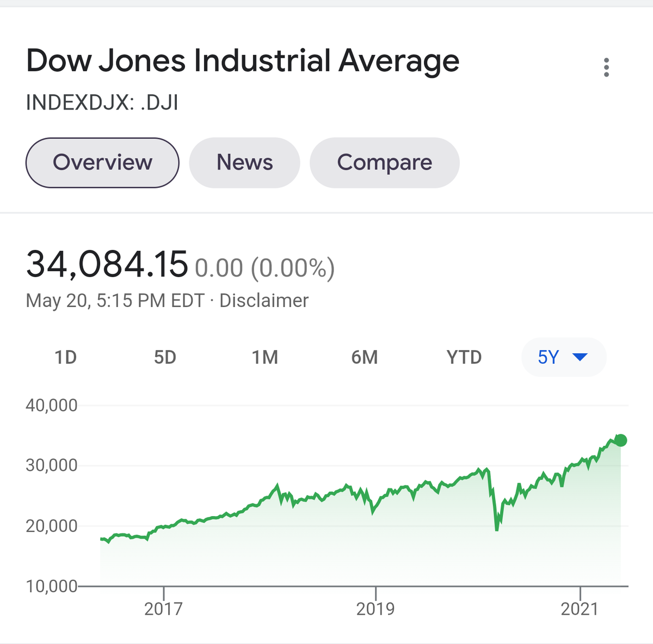Click the 2021 axis marker

coord(580,608)
